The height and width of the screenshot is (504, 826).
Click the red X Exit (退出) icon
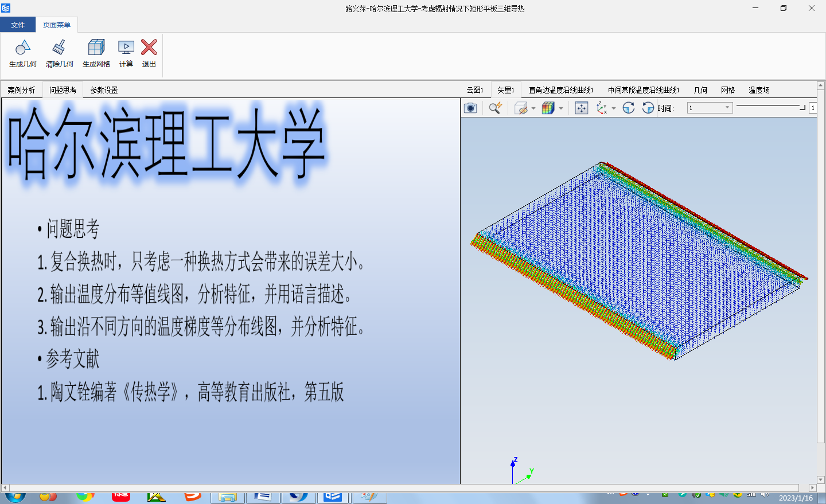pyautogui.click(x=149, y=48)
